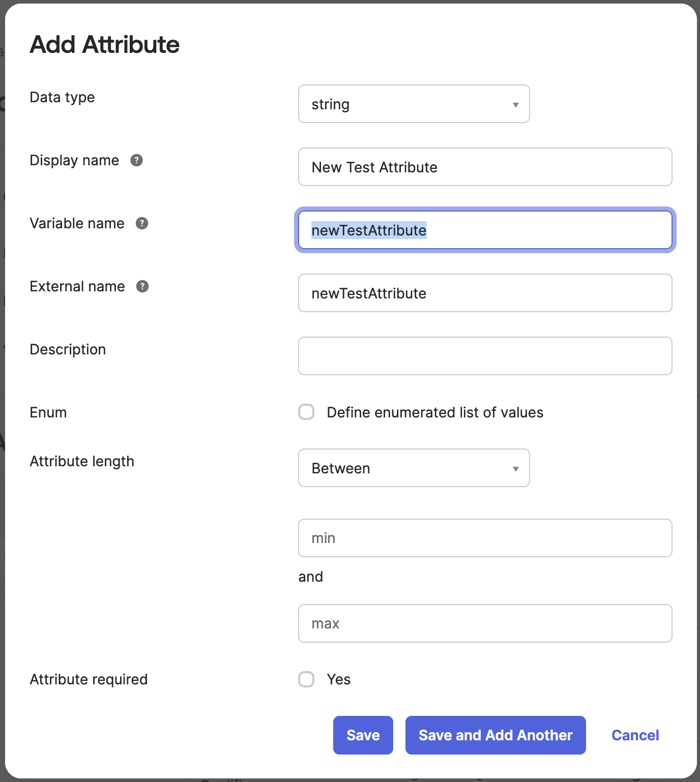Enable the enumerated list of values option

tap(306, 412)
